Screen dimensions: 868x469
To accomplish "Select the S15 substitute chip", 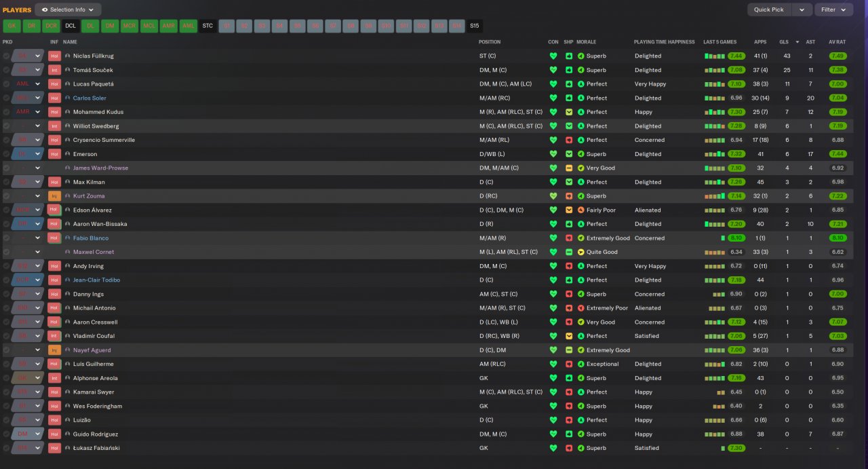I will point(474,26).
